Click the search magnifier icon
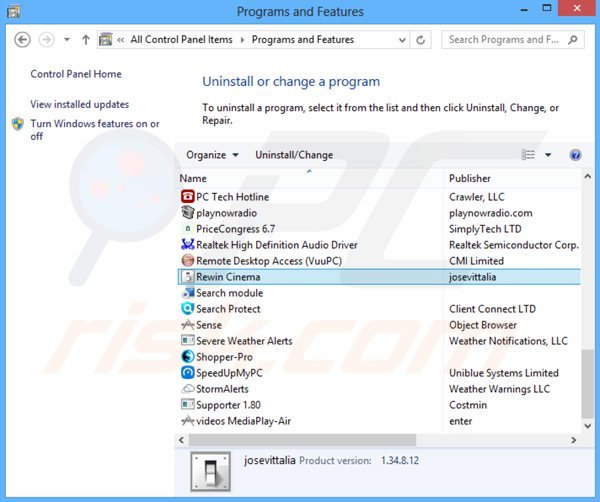The image size is (600, 502). click(573, 40)
